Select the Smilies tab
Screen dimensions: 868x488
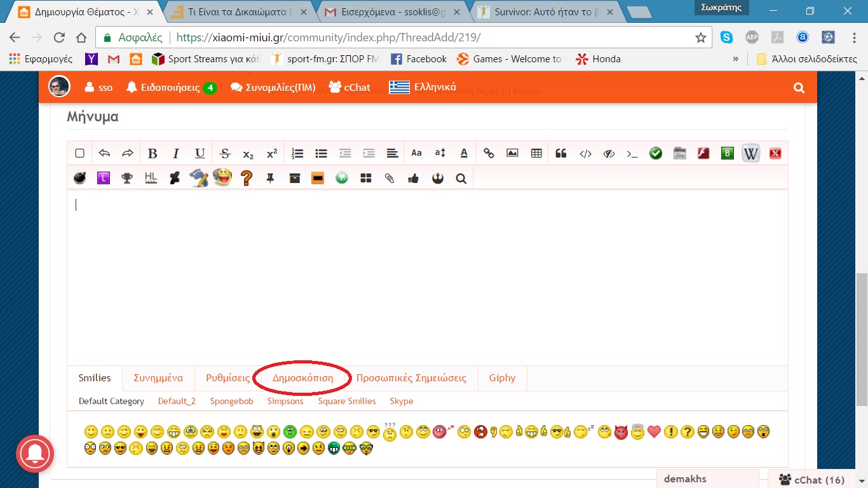coord(95,378)
